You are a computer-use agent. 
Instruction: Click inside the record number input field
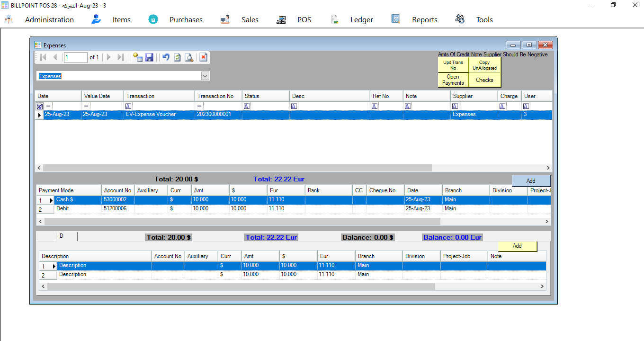(75, 57)
